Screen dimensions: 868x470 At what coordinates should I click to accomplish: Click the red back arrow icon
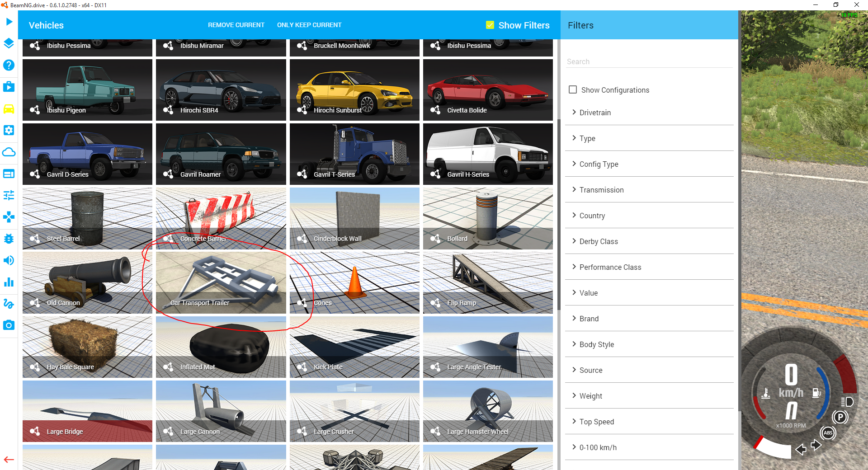pyautogui.click(x=9, y=460)
